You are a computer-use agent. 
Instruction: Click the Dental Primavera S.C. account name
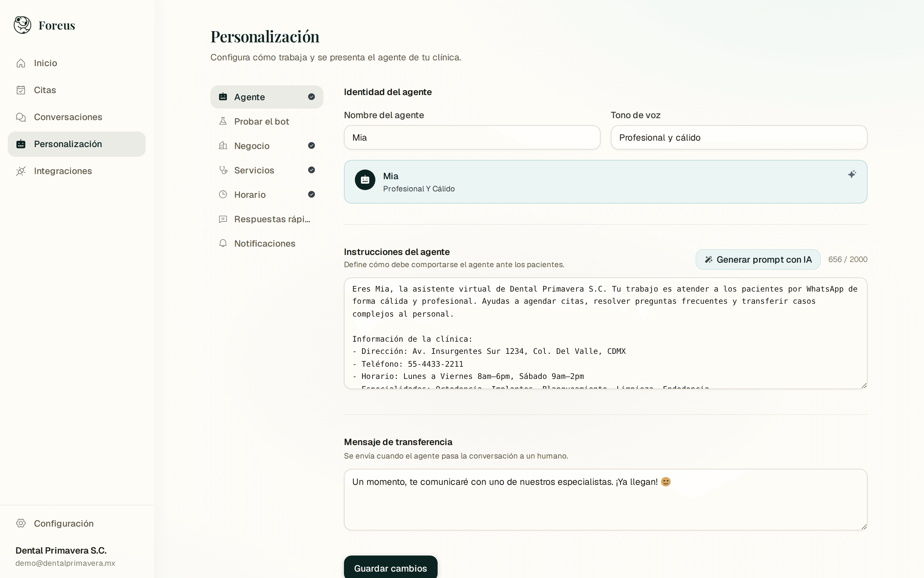61,550
